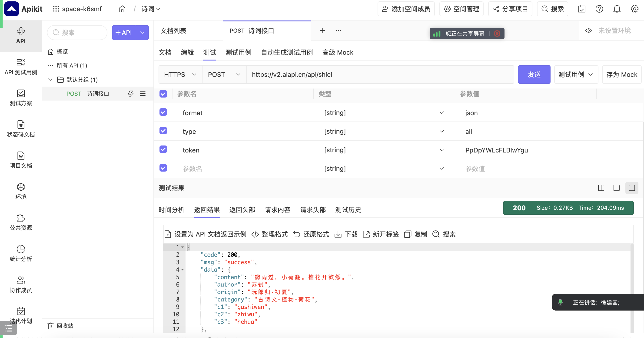Viewport: 644px width, 338px height.
Task: Open the 时间分析 tab
Action: tap(172, 210)
